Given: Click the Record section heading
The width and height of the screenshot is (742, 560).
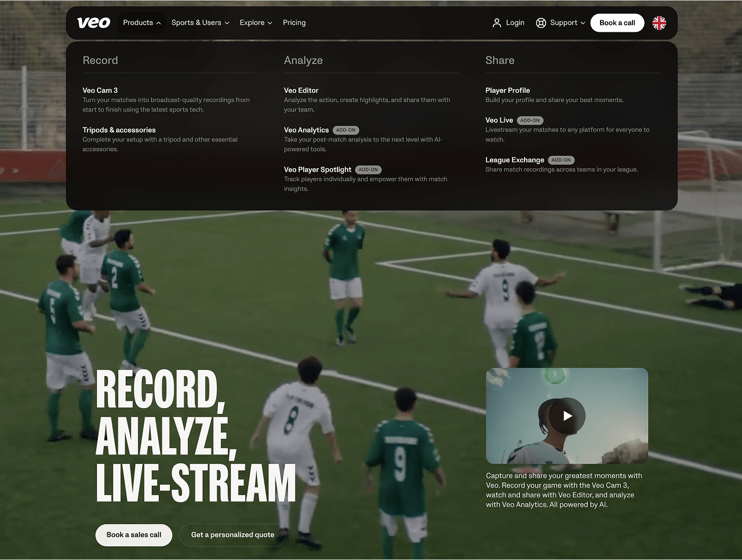Looking at the screenshot, I should 100,60.
